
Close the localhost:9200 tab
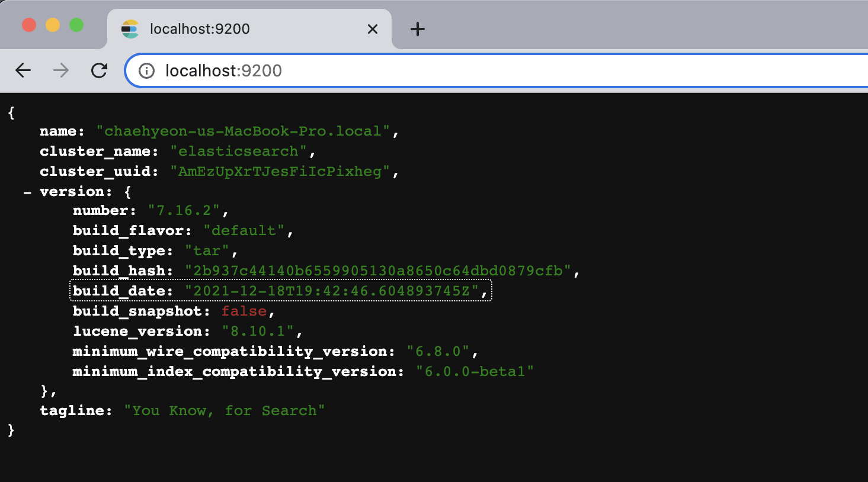tap(372, 28)
